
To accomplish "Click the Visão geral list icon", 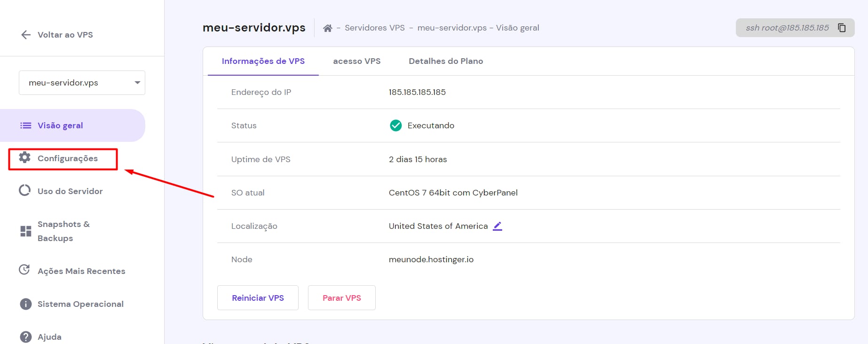I will (25, 125).
